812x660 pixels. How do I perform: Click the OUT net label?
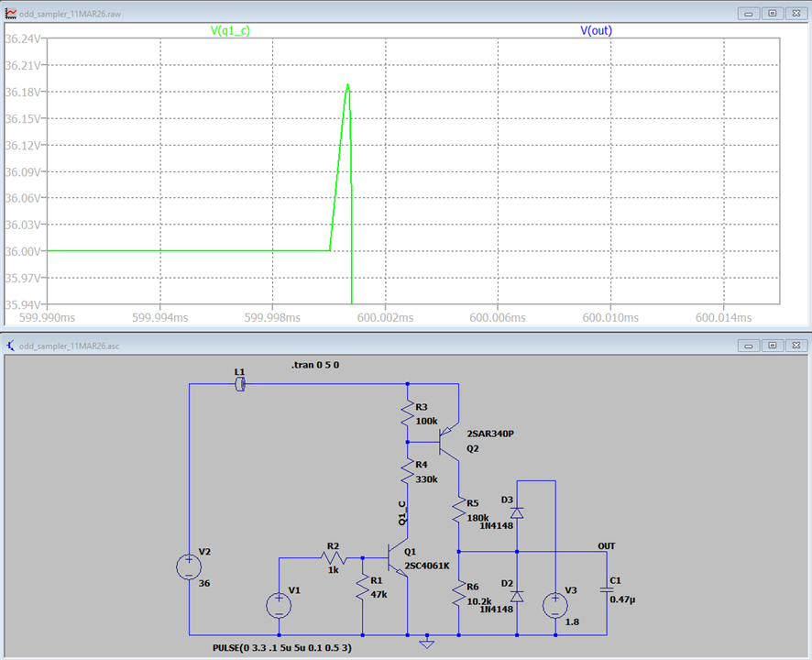coord(606,545)
